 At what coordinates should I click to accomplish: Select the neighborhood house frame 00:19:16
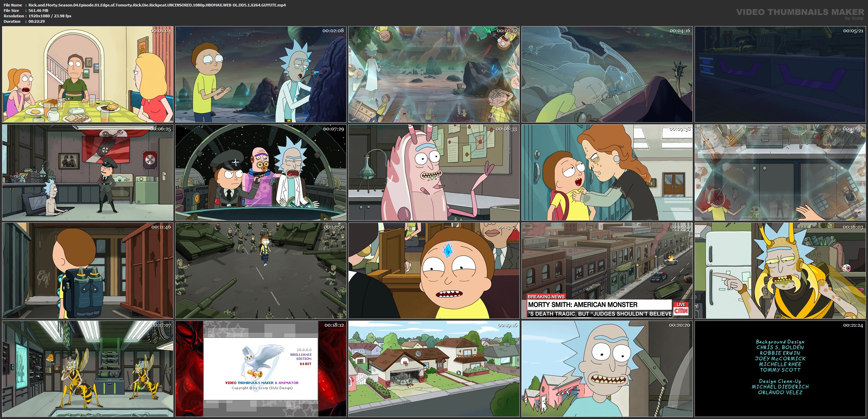(x=434, y=369)
